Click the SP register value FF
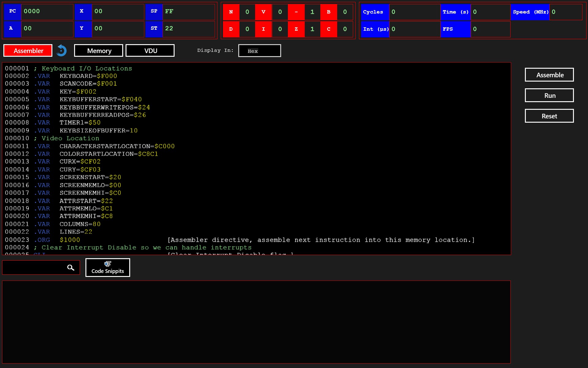The image size is (588, 368). click(188, 12)
